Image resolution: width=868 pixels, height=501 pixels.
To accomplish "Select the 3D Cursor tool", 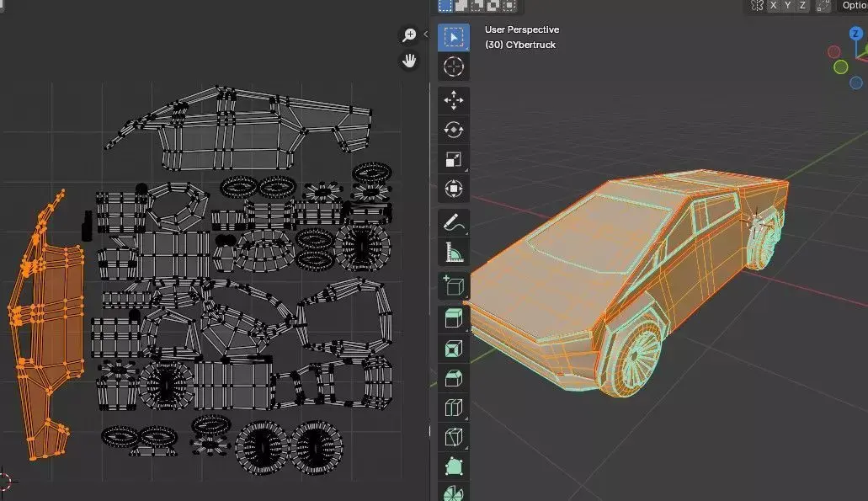I will (x=454, y=67).
